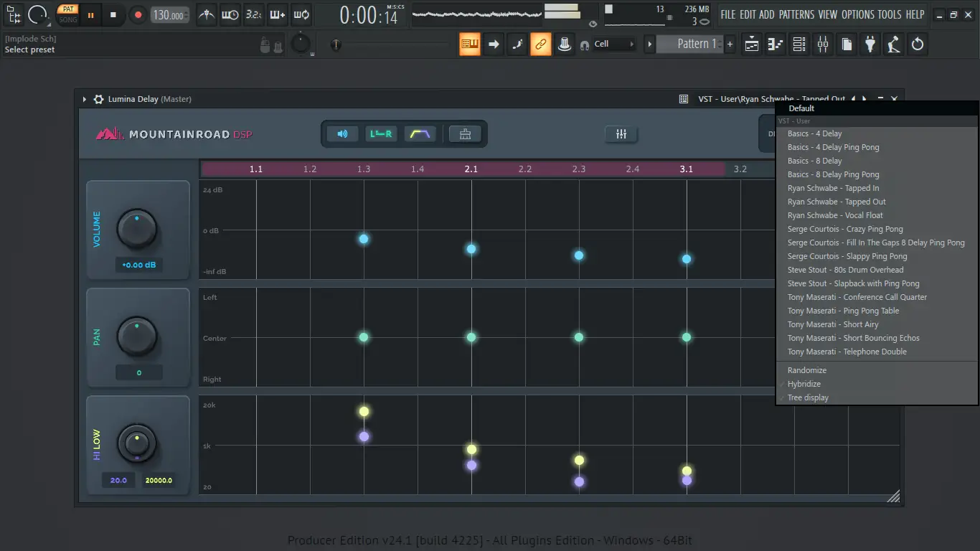
Task: Toggle the filter curve view in Lumina Delay
Action: (420, 134)
